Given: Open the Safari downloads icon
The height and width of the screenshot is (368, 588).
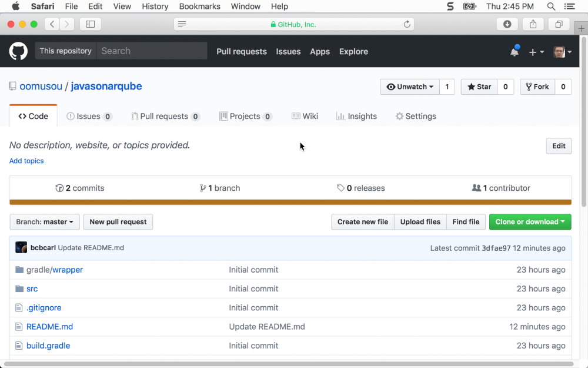Looking at the screenshot, I should tap(507, 24).
